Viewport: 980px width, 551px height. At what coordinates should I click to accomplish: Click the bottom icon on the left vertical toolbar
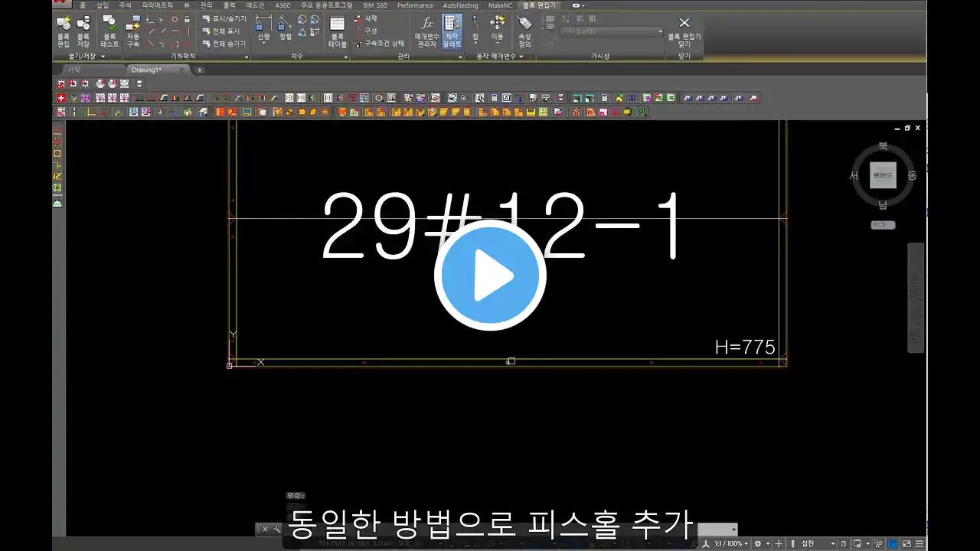pyautogui.click(x=57, y=203)
